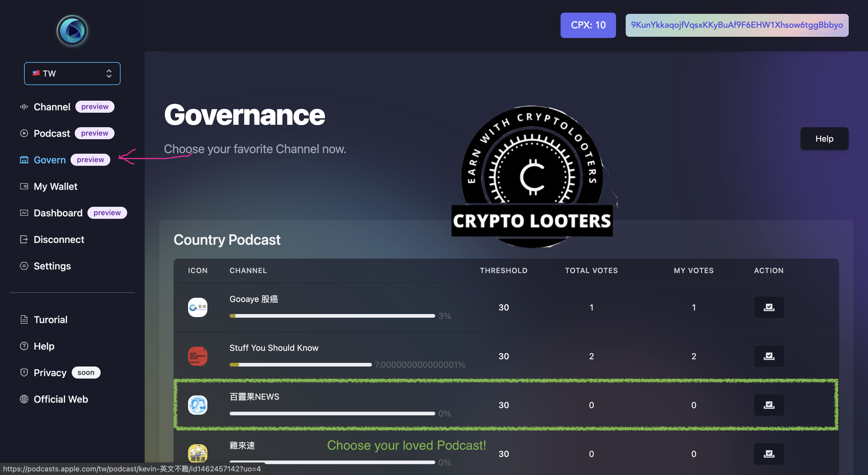Click the Gooaye 股癌 channel thumbnail
The height and width of the screenshot is (475, 868).
[x=197, y=307]
